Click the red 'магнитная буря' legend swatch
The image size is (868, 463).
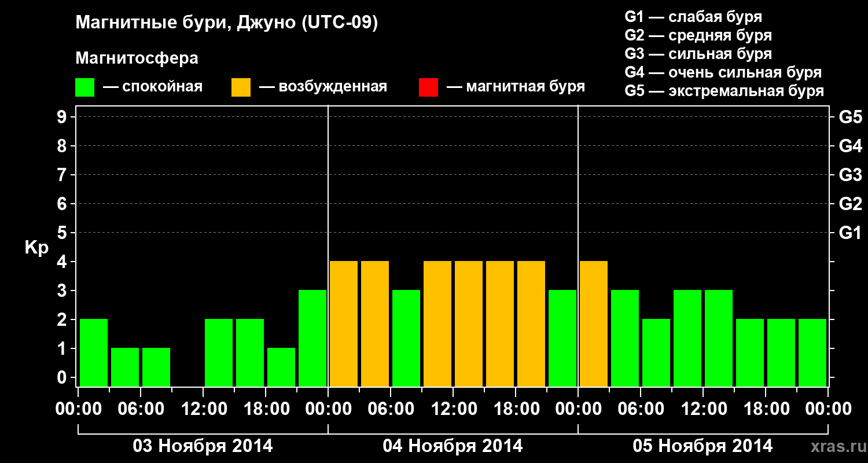428,87
